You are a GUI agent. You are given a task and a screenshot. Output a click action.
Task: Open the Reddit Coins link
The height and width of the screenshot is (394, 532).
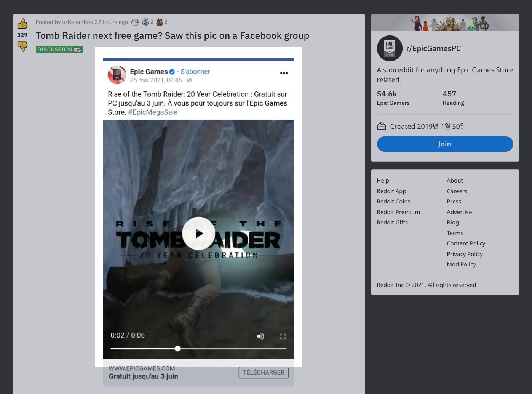(x=393, y=202)
